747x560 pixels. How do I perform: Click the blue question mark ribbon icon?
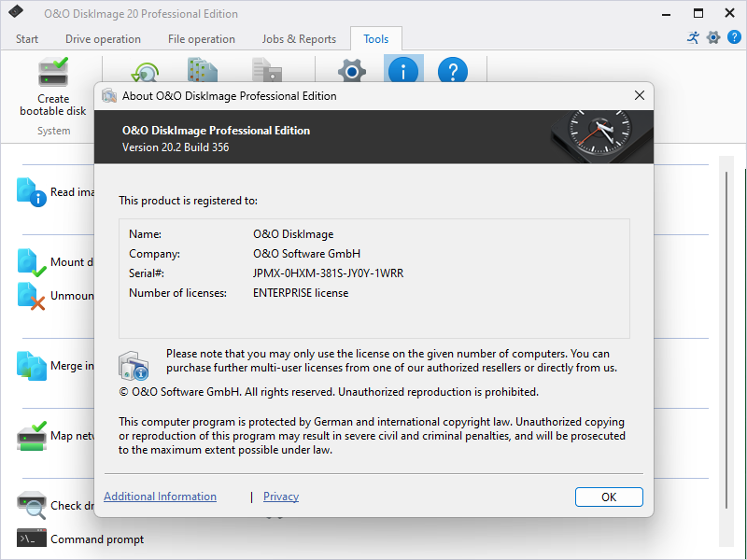point(452,70)
